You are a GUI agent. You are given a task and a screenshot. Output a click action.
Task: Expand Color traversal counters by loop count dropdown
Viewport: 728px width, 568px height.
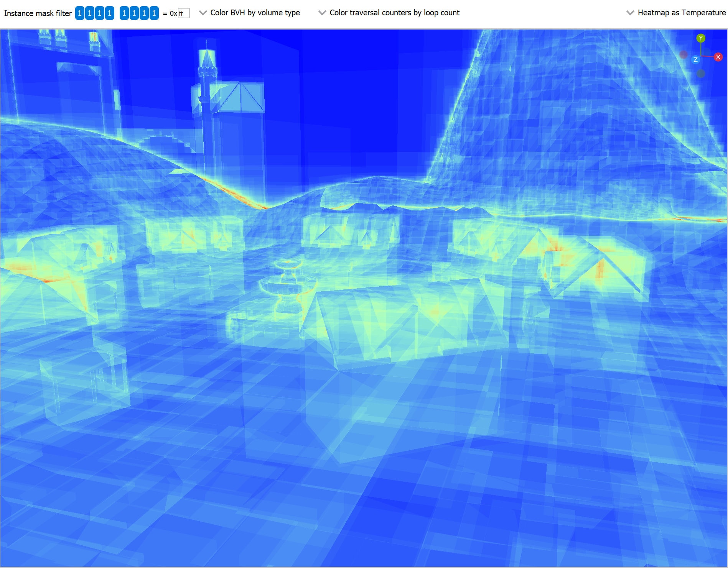click(389, 13)
